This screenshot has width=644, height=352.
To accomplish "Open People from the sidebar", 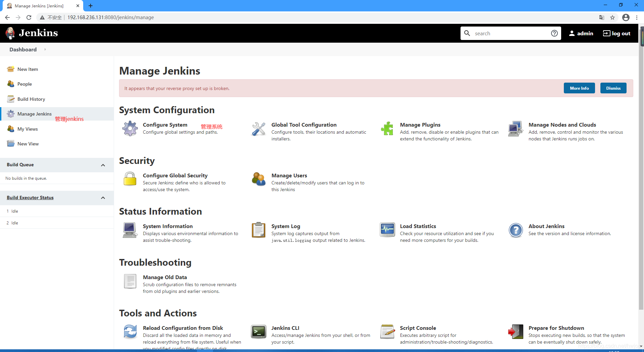I will 24,84.
